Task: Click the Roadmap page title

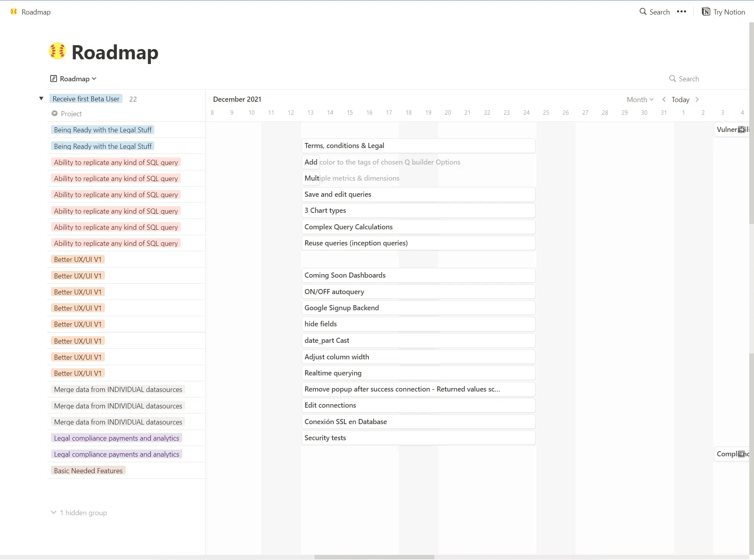Action: 115,52
